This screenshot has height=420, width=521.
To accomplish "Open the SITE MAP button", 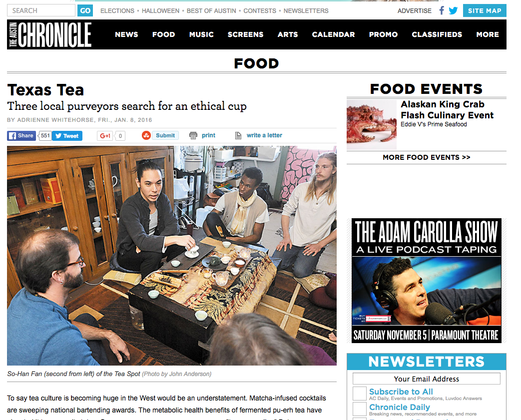I will pyautogui.click(x=485, y=10).
